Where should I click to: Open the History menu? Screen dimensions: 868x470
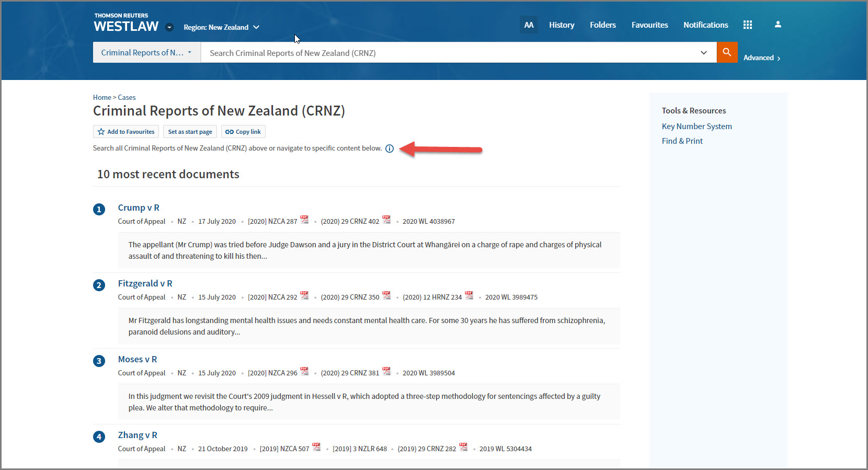[x=562, y=25]
